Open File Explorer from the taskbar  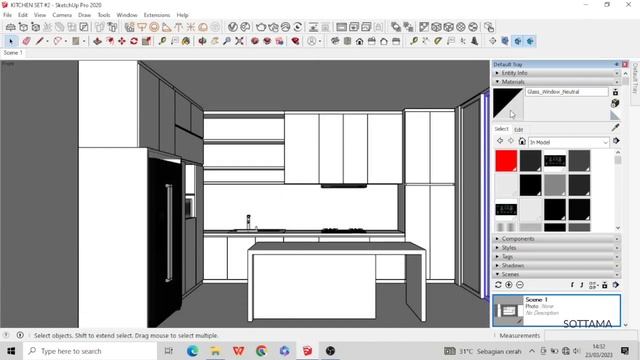coord(216,351)
